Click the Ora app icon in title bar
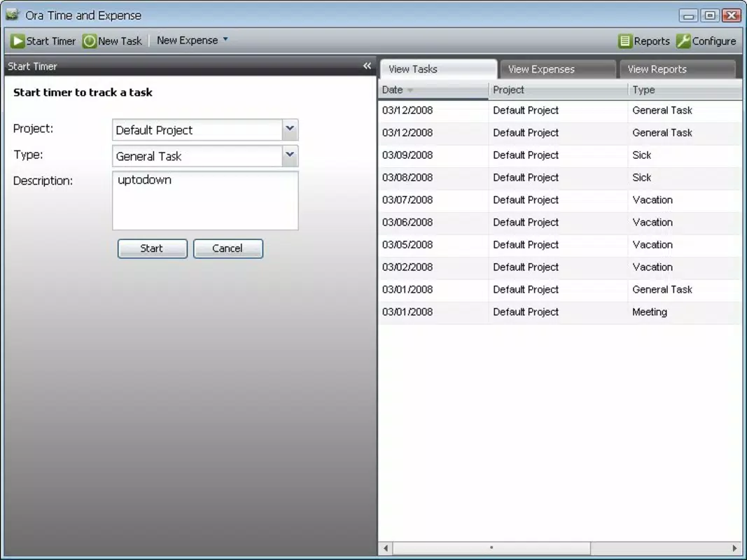The width and height of the screenshot is (747, 560). coord(13,15)
